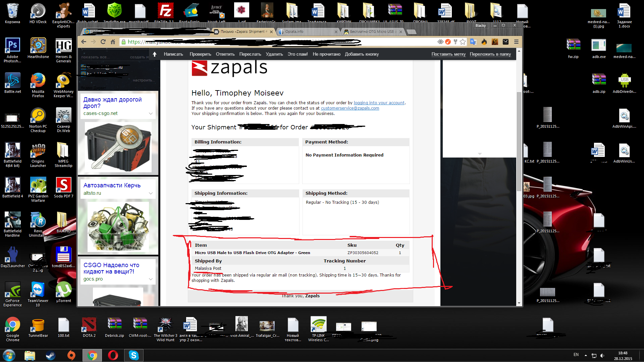Screen dimensions: 644x362
Task: Click Написать to compose mail
Action: coord(173,54)
